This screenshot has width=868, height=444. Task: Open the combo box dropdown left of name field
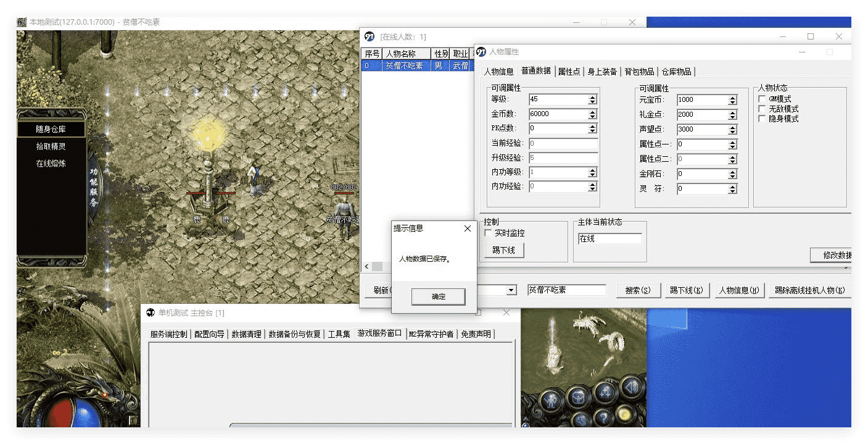point(511,290)
